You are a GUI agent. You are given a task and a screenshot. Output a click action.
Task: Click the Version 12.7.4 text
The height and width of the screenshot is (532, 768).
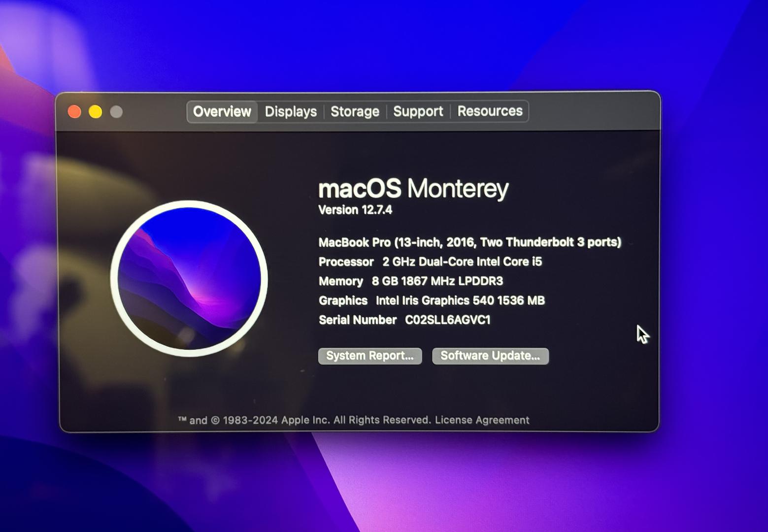click(355, 210)
